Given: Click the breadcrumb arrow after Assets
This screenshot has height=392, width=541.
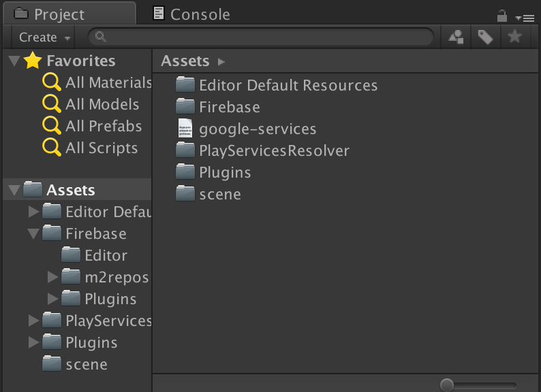Looking at the screenshot, I should [221, 62].
